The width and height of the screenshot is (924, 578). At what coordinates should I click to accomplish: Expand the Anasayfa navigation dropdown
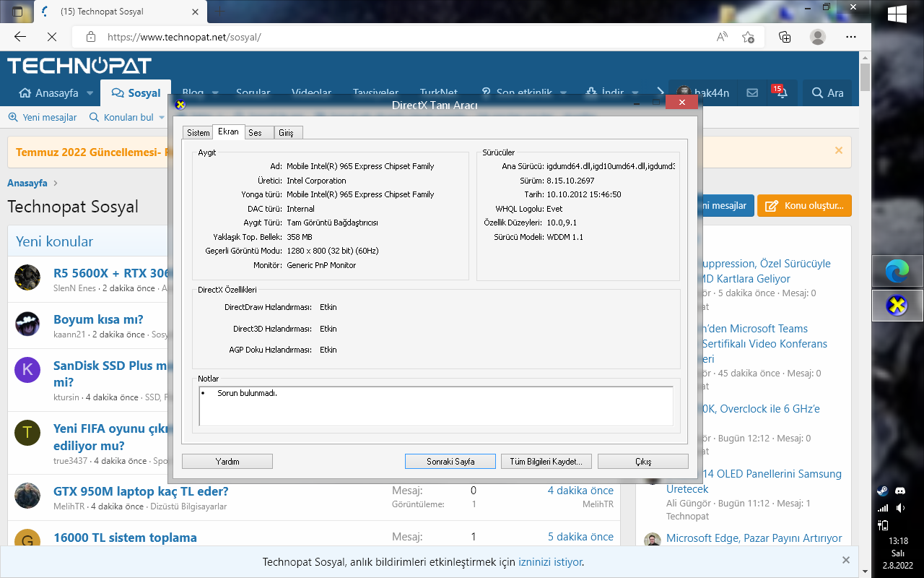pos(90,93)
